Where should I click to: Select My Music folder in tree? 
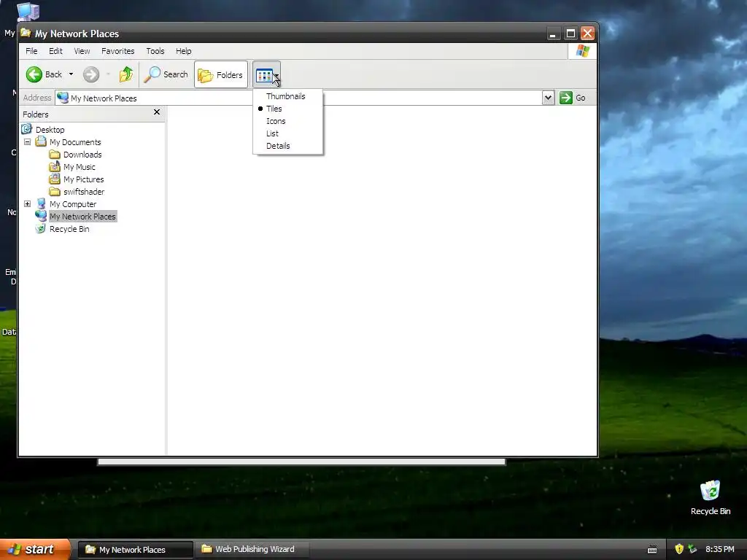pyautogui.click(x=80, y=167)
